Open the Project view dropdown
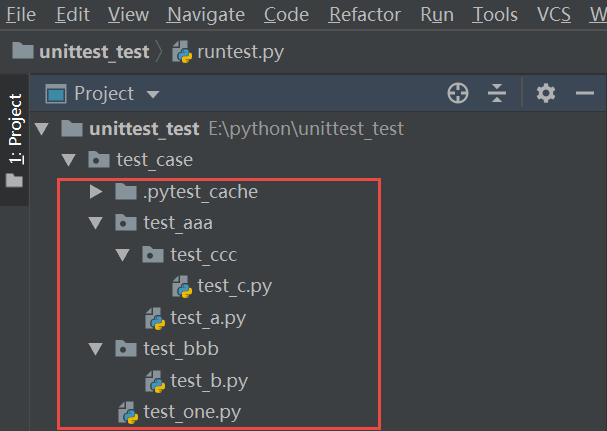Screen dimensions: 607x431 click(153, 94)
